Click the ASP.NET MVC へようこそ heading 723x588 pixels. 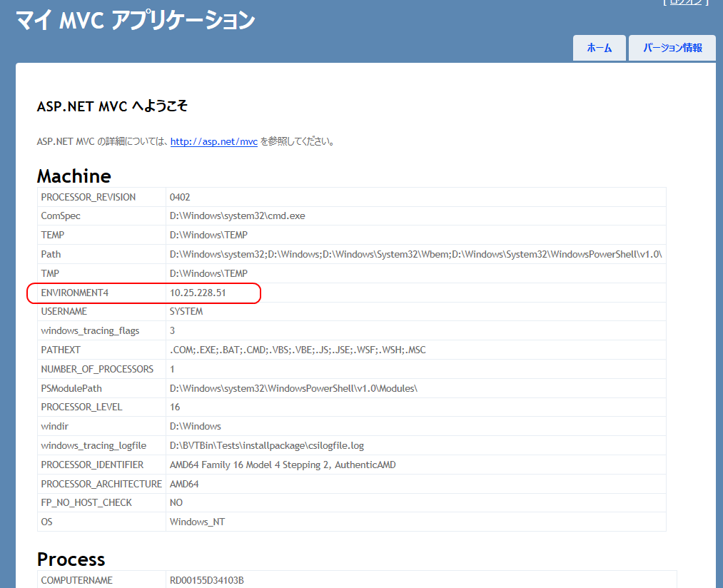coord(112,106)
